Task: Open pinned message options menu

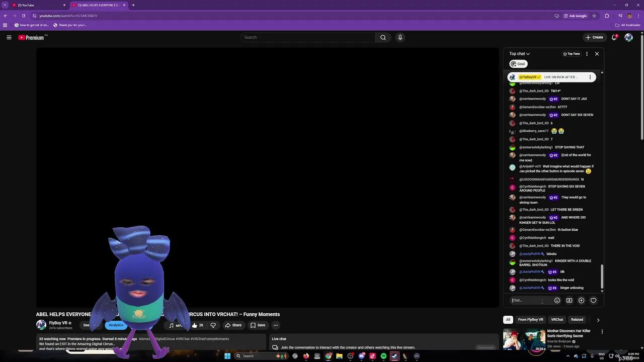Action: [590, 77]
